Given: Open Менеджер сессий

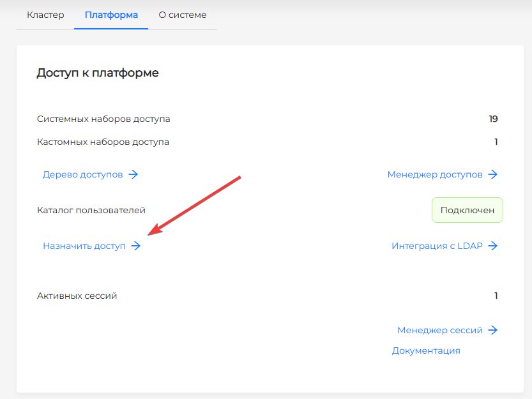Looking at the screenshot, I should tap(442, 330).
